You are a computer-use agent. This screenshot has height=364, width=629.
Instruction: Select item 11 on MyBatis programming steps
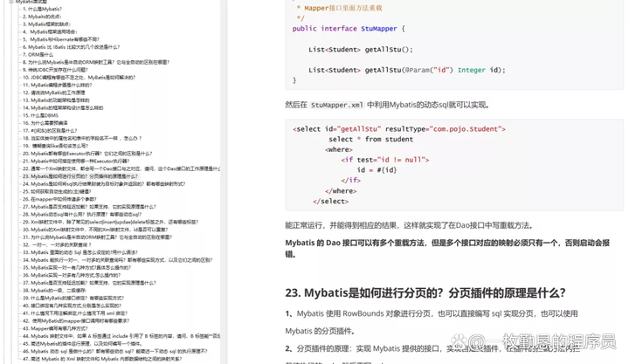pyautogui.click(x=58, y=85)
